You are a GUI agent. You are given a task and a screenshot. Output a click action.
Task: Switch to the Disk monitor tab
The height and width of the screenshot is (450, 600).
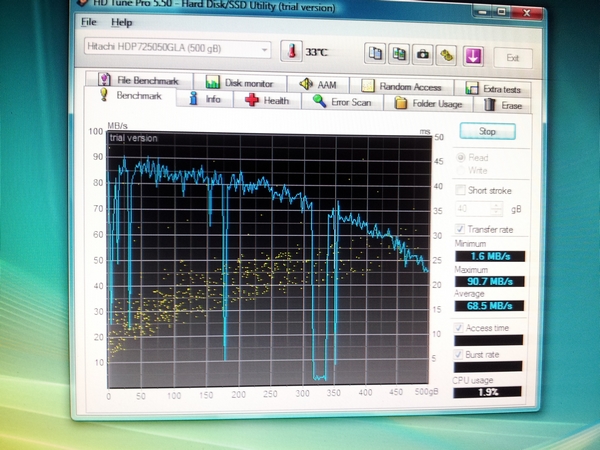pos(240,82)
